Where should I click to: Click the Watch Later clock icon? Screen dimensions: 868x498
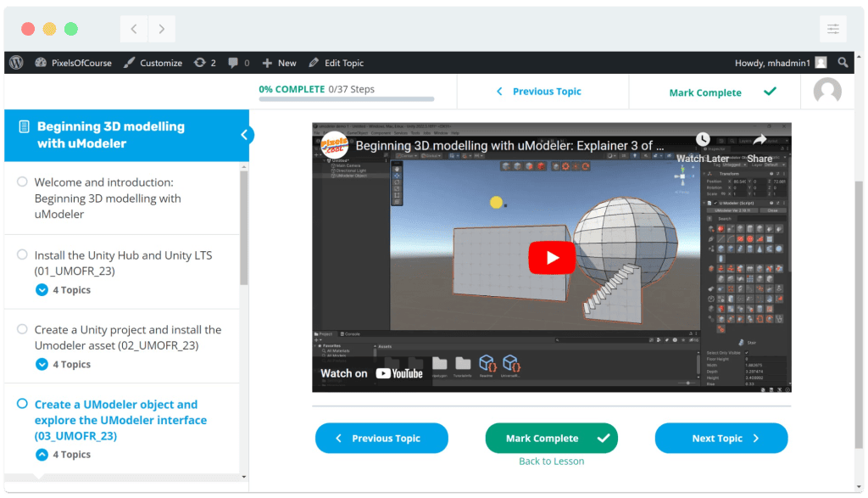coord(703,139)
